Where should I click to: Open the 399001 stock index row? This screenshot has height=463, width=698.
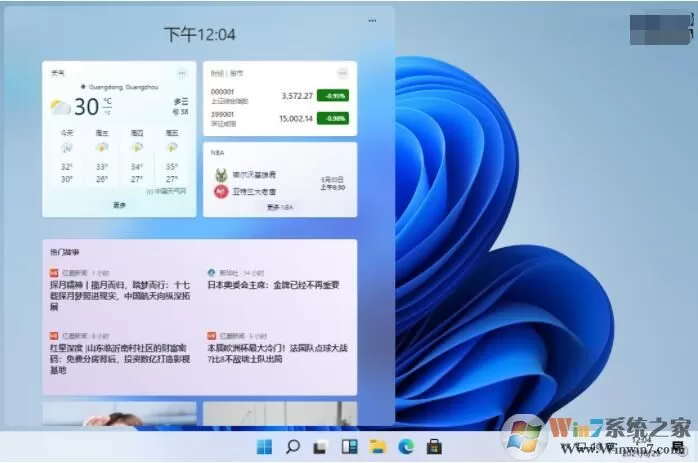tap(280, 118)
